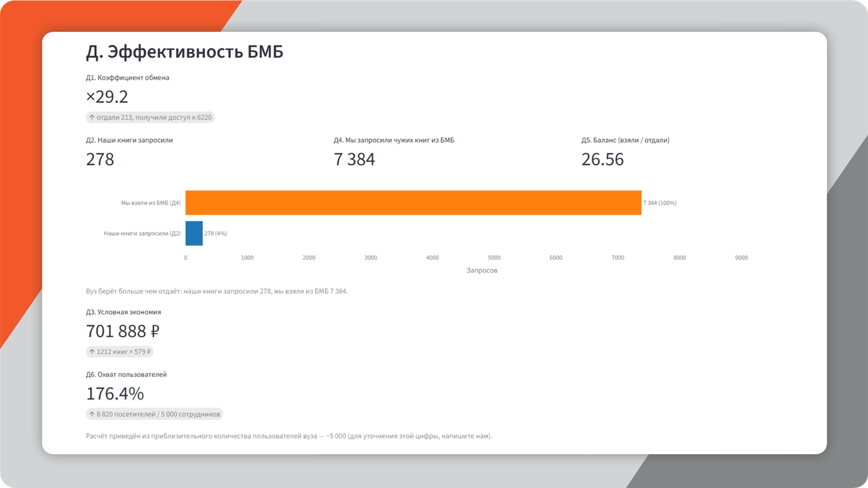The image size is (868, 488).
Task: Click arrow icon in '8 820 посетителей' badge
Action: pos(92,414)
